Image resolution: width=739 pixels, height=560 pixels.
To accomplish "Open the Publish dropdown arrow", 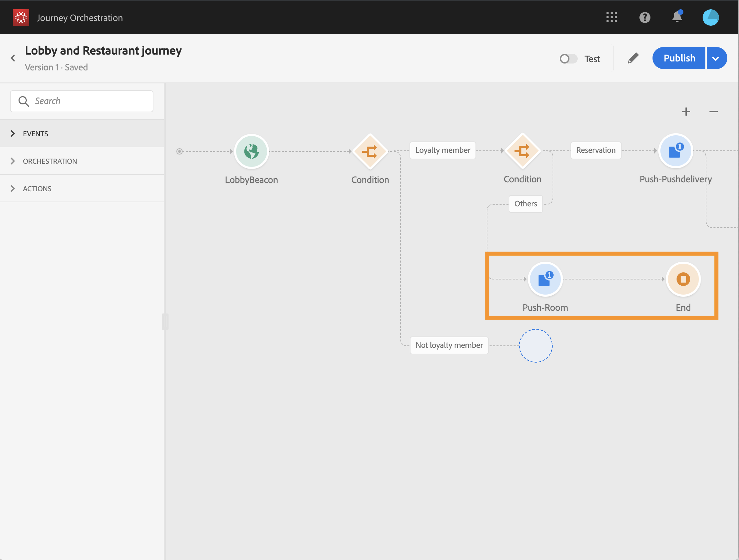I will (x=716, y=58).
